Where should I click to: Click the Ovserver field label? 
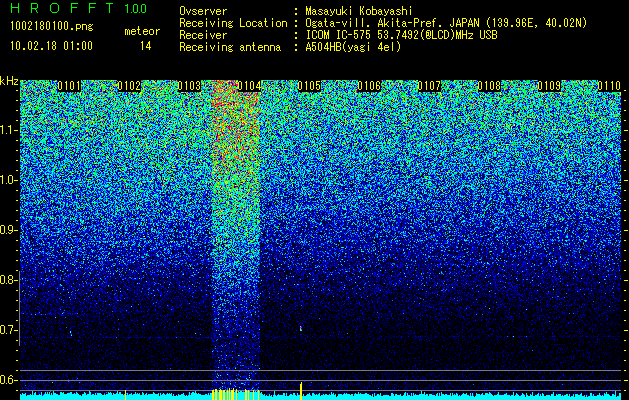[x=203, y=11]
